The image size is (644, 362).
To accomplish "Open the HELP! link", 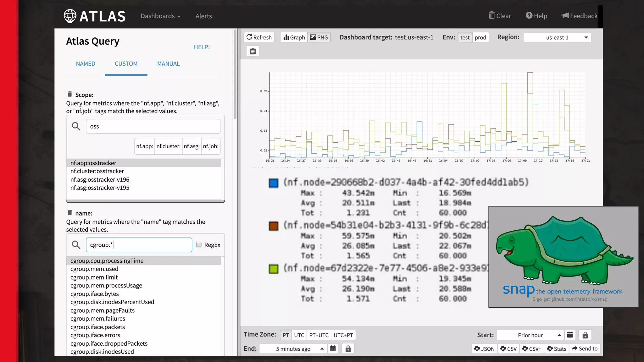I will click(x=202, y=47).
